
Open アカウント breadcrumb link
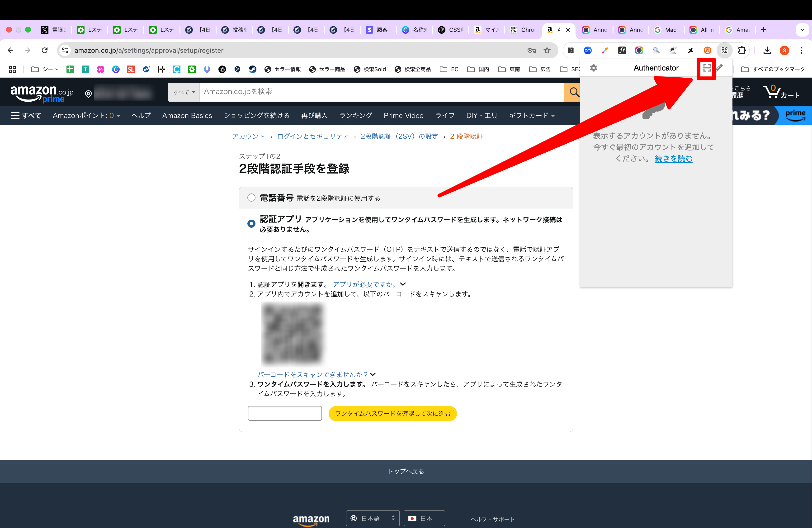[x=248, y=137]
